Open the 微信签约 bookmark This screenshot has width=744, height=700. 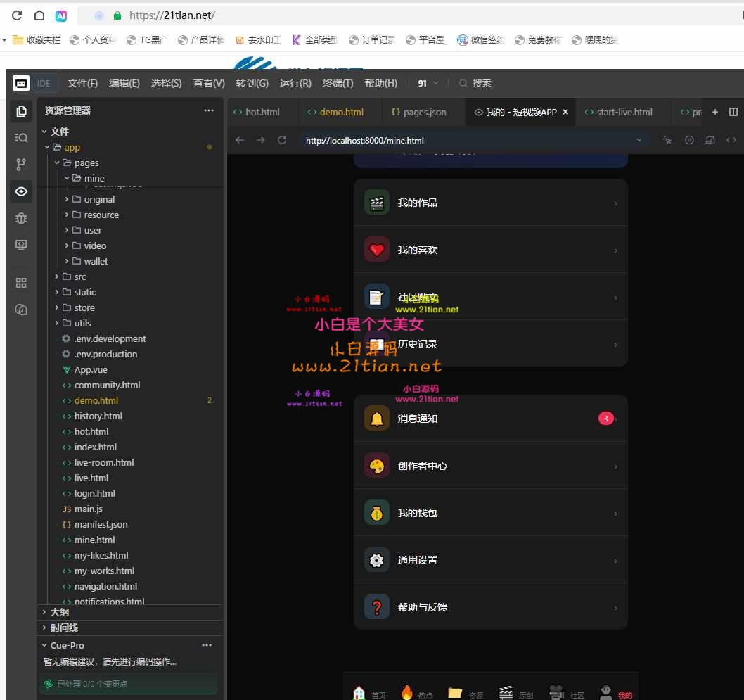tap(480, 40)
